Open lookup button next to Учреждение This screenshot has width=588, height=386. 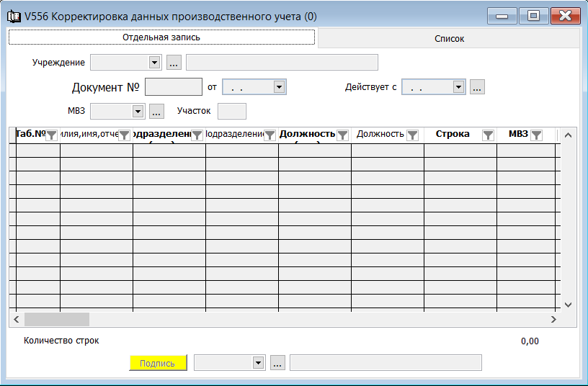[x=174, y=63]
